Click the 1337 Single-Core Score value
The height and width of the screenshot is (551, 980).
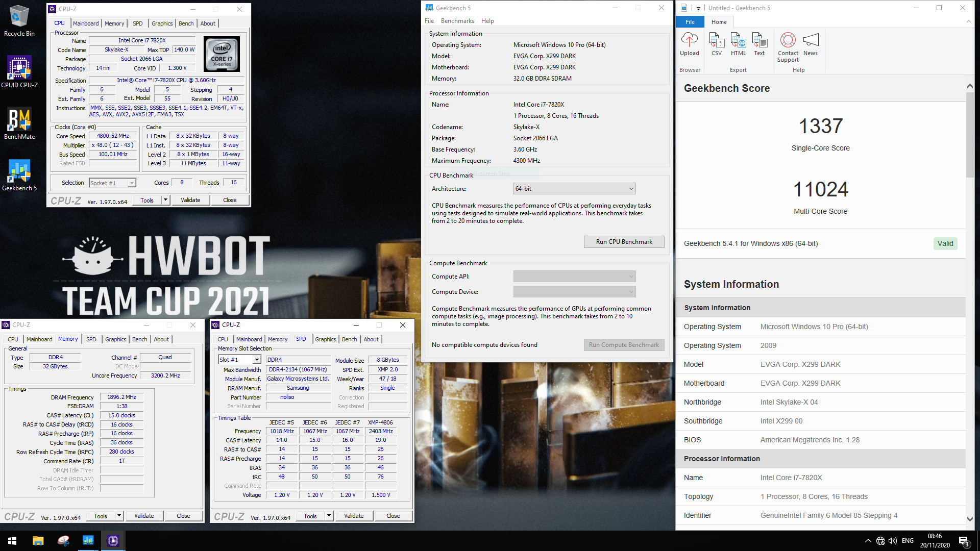coord(820,126)
